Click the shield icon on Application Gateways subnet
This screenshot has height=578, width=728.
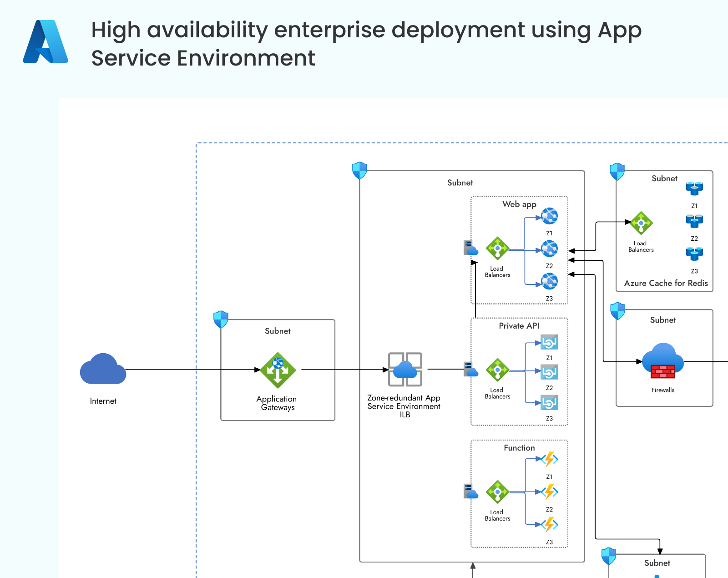(x=221, y=319)
